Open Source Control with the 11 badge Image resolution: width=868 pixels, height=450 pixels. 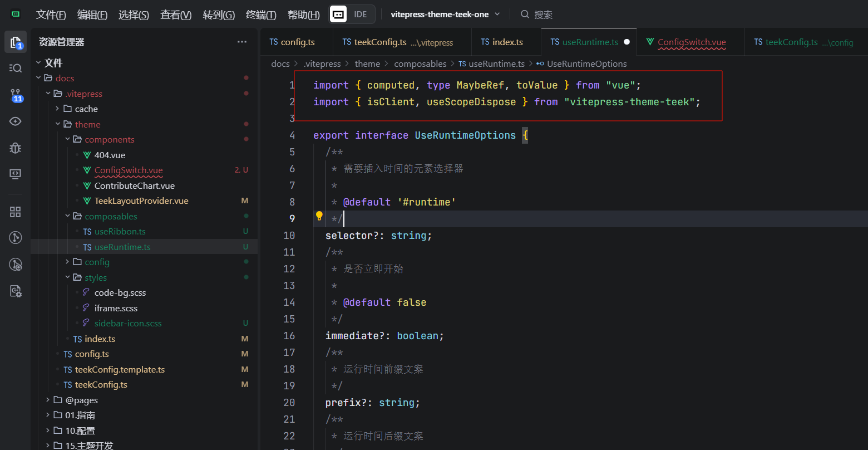[x=16, y=95]
